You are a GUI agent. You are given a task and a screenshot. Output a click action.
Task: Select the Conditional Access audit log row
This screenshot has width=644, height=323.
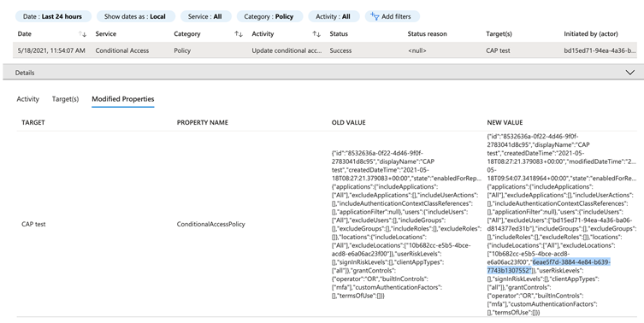click(x=325, y=50)
